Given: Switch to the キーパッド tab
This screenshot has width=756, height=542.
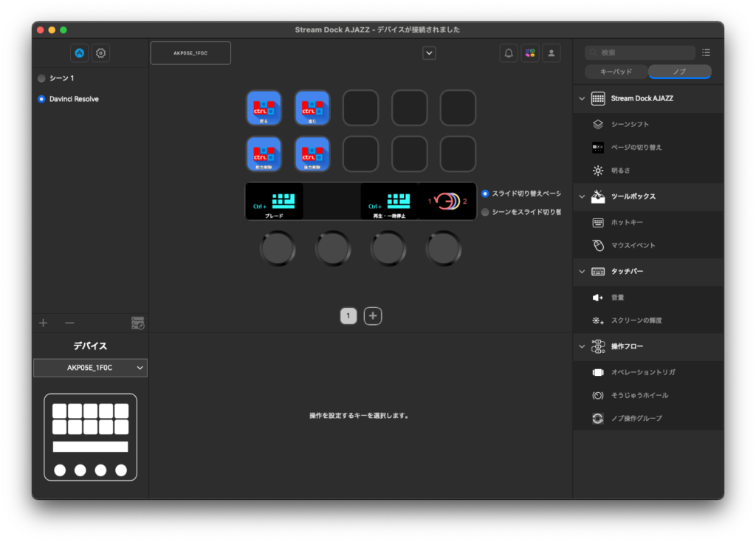Looking at the screenshot, I should click(616, 72).
